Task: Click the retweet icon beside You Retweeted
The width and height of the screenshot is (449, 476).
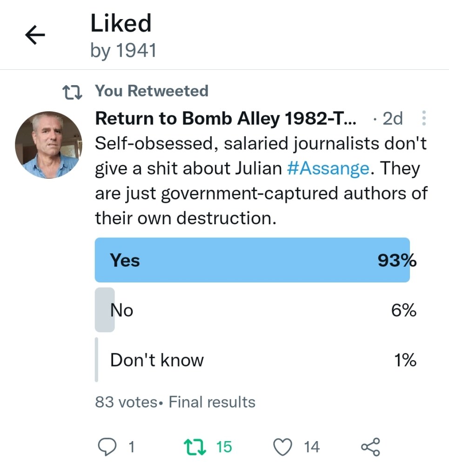Action: (72, 91)
